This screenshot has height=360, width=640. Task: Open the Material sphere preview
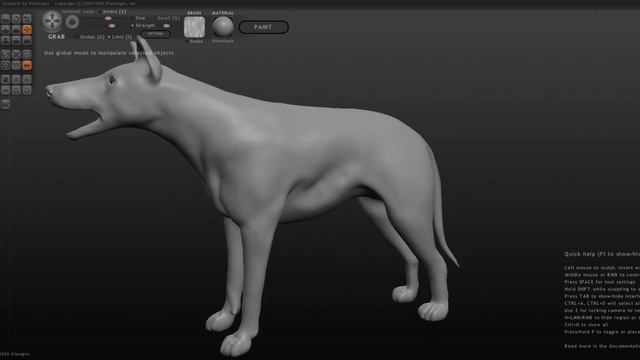223,27
